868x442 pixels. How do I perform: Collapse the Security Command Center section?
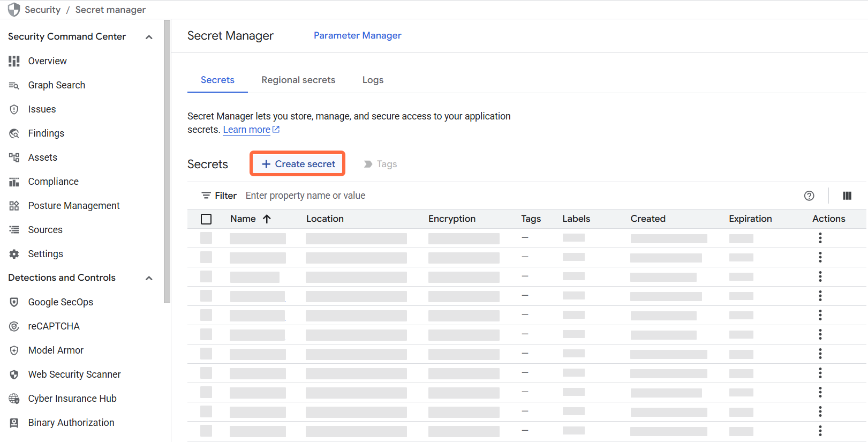pos(149,37)
